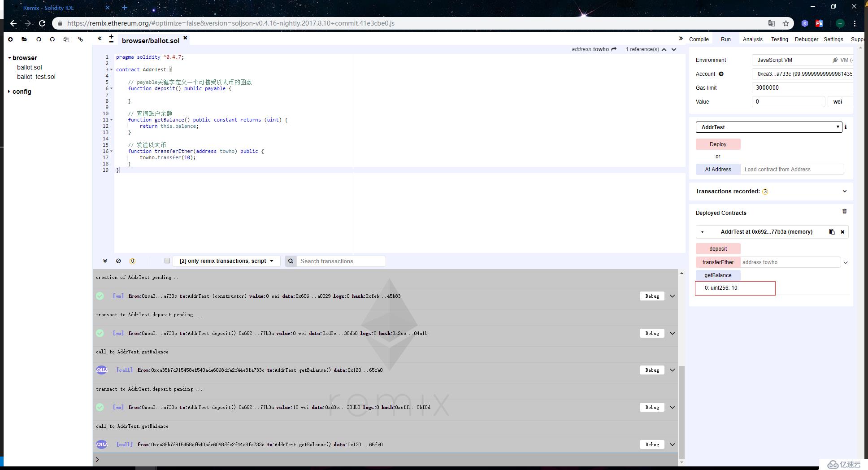Go to previous reference up-chevron

(x=664, y=49)
